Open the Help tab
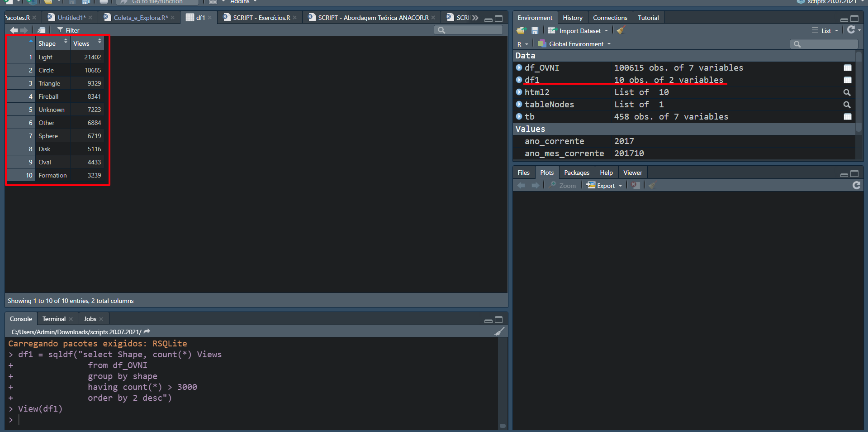The width and height of the screenshot is (868, 432). coord(606,173)
